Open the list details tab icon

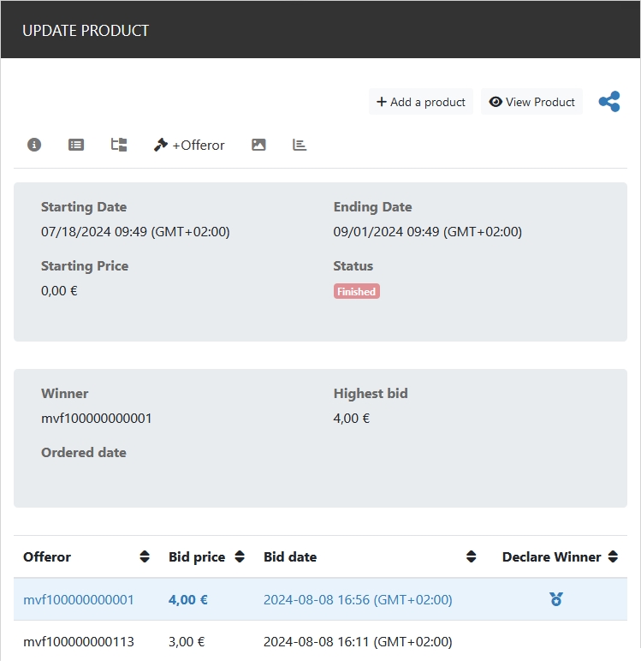click(76, 145)
